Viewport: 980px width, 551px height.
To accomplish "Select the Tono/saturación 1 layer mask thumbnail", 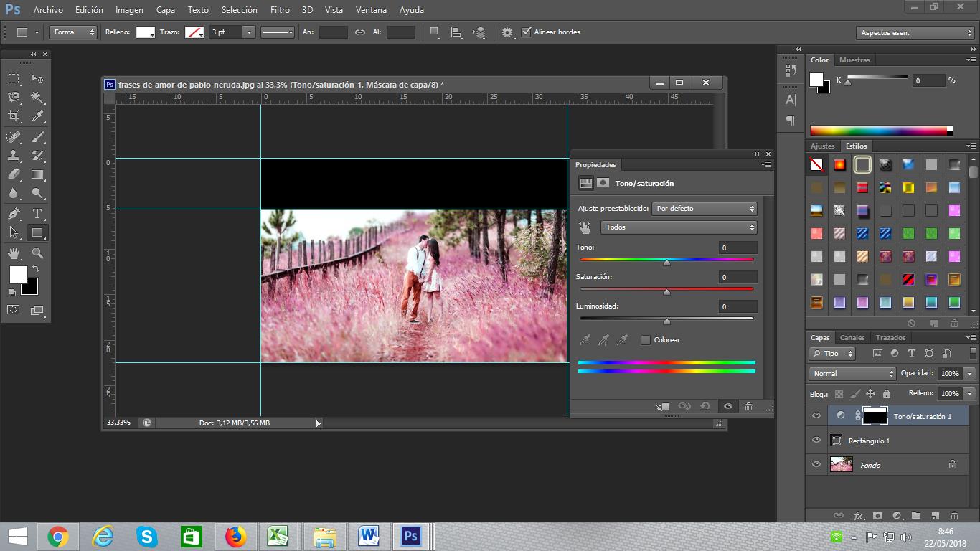I will coord(875,416).
